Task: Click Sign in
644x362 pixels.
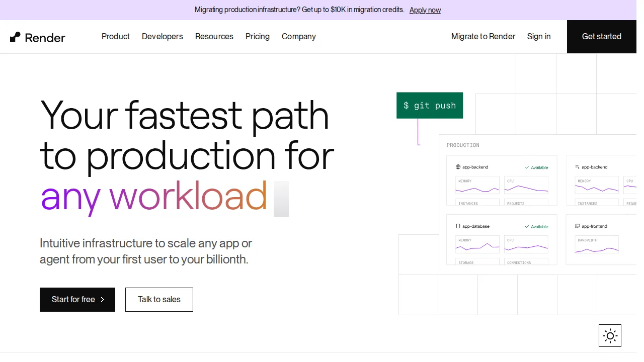Action: click(x=539, y=37)
